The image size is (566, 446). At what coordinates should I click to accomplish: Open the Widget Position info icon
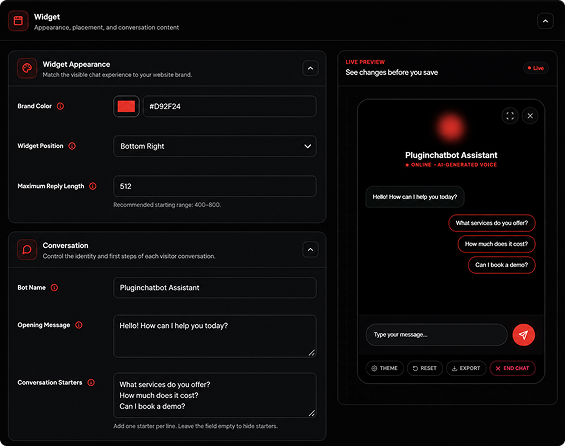72,146
